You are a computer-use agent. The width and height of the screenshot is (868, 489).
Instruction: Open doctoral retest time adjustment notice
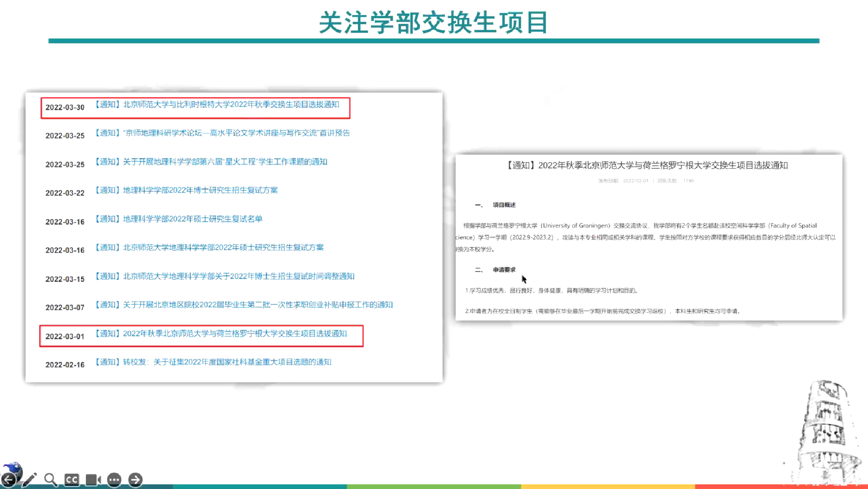224,276
